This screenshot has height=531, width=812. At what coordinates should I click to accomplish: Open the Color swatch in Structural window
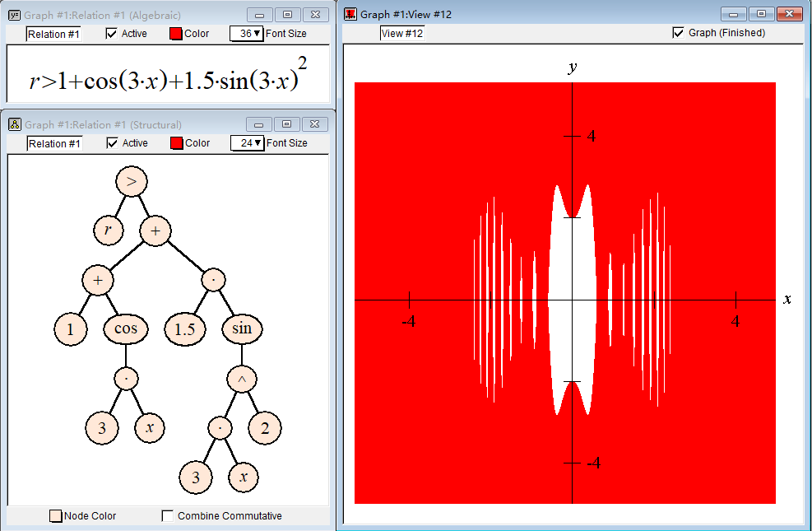[x=177, y=143]
